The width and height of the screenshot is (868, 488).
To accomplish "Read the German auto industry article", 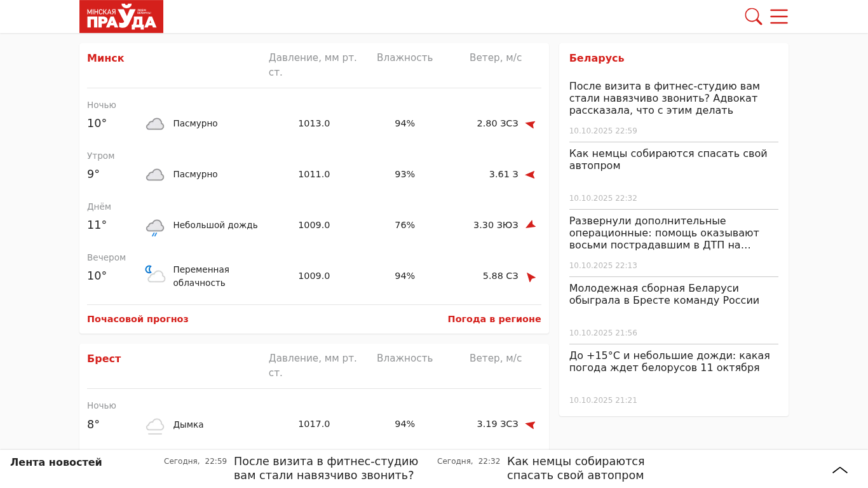I will coord(668,159).
